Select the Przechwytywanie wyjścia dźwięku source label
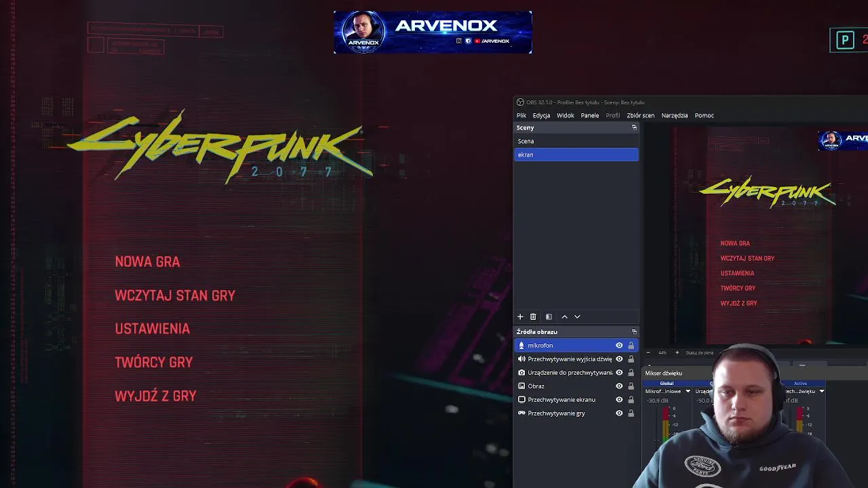 pos(570,359)
